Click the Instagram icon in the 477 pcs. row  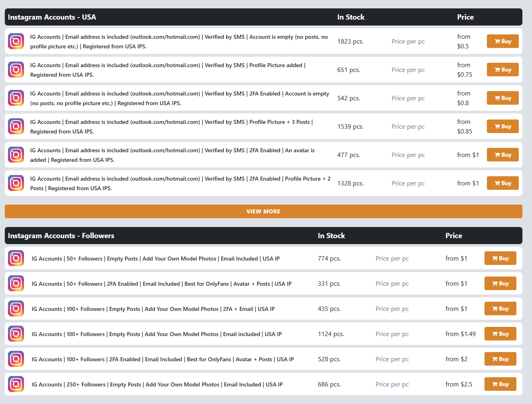click(16, 155)
